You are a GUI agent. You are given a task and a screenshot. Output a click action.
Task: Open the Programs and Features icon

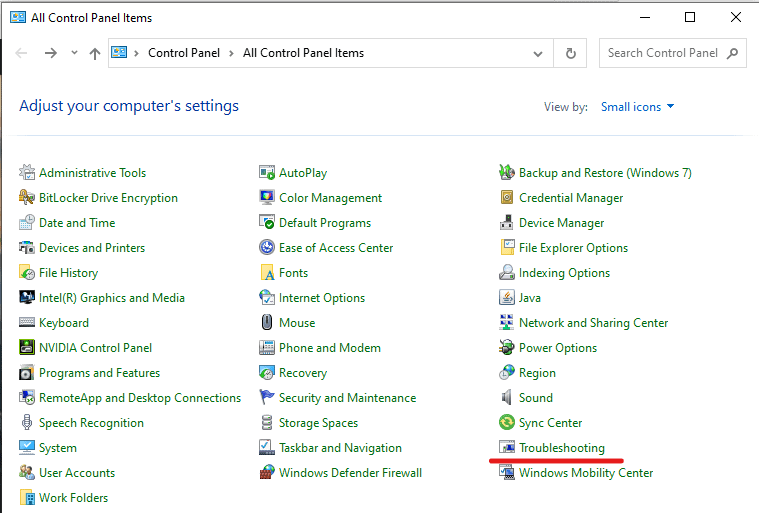27,373
